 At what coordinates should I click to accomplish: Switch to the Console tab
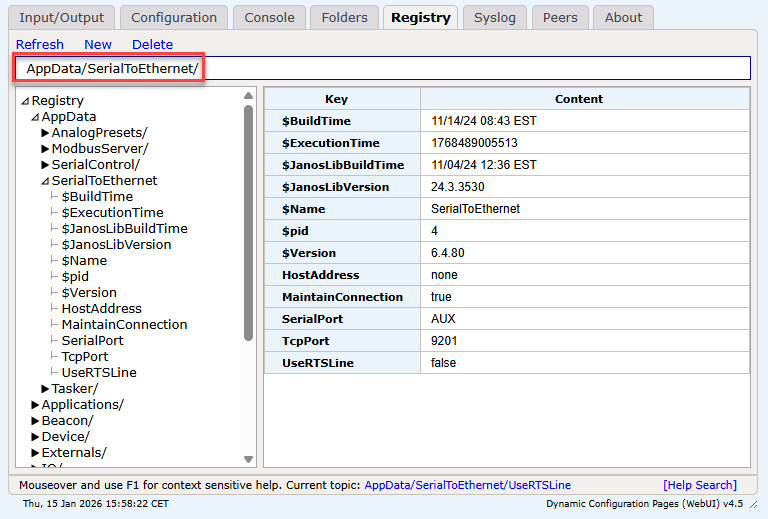click(269, 17)
